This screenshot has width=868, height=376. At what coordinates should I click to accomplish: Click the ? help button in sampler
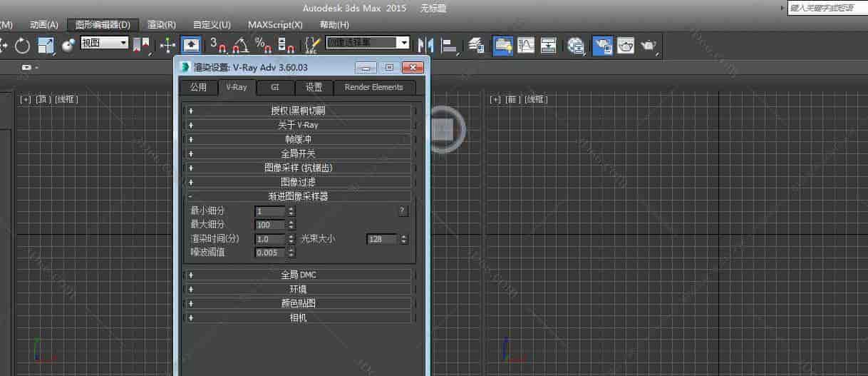(x=403, y=211)
